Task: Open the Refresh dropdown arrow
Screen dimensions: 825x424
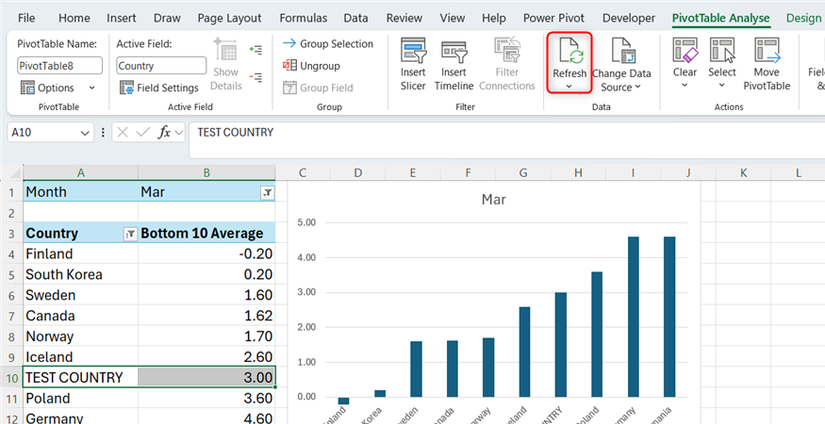Action: (569, 86)
